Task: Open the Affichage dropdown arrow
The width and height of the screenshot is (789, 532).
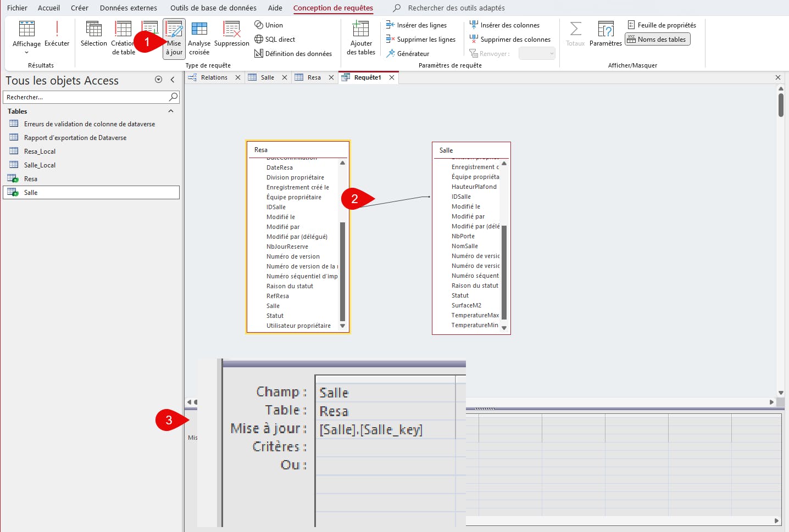Action: coord(26,53)
